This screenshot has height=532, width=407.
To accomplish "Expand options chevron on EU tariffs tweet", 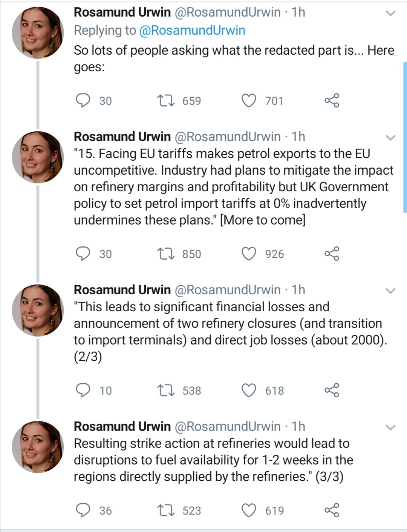I will [391, 138].
